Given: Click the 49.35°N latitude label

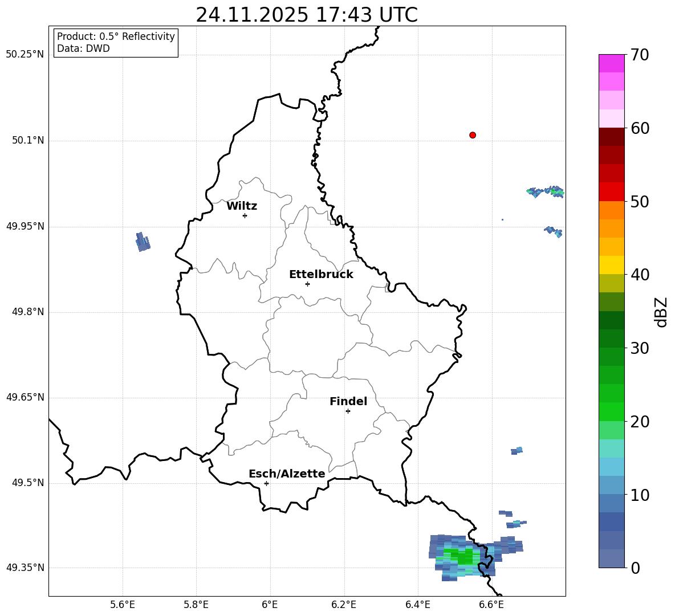Looking at the screenshot, I should [25, 568].
